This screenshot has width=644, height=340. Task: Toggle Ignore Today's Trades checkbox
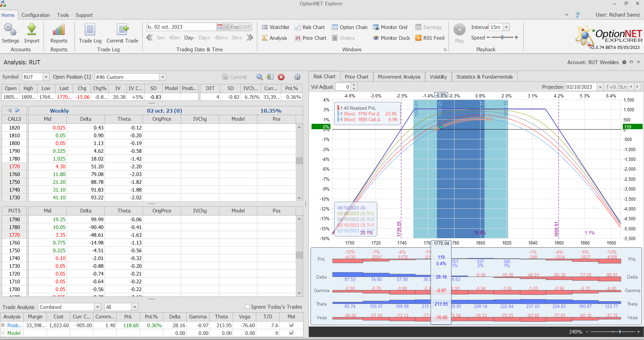[x=247, y=307]
